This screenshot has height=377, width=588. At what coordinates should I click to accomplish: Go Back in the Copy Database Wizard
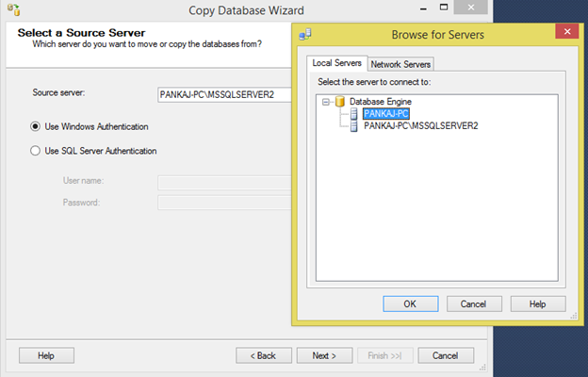click(x=264, y=355)
